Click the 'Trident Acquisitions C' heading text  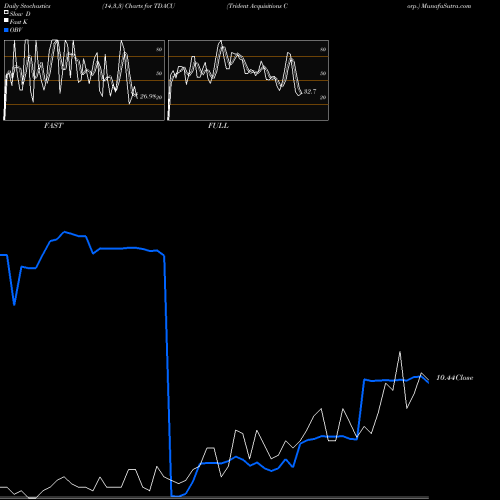click(x=257, y=6)
